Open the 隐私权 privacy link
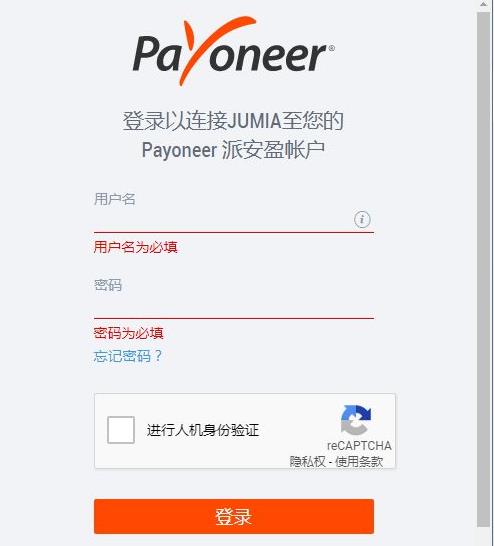The image size is (494, 546). 307,462
